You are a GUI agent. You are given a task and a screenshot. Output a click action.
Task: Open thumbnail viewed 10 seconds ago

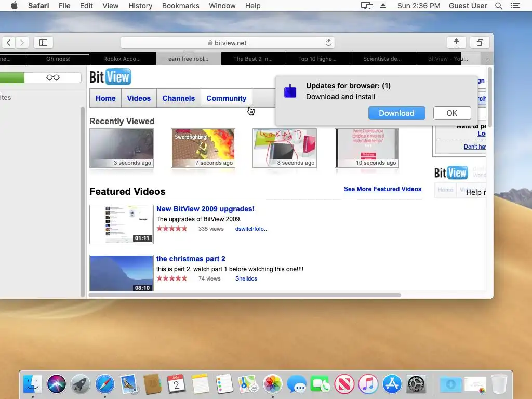(366, 148)
